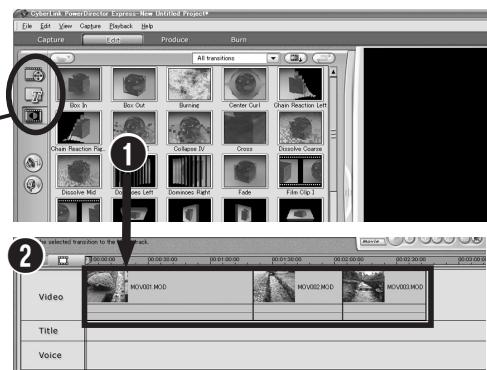Select the Chain Reaction Left transition
Screen dimensions: 487x370
pos(300,84)
